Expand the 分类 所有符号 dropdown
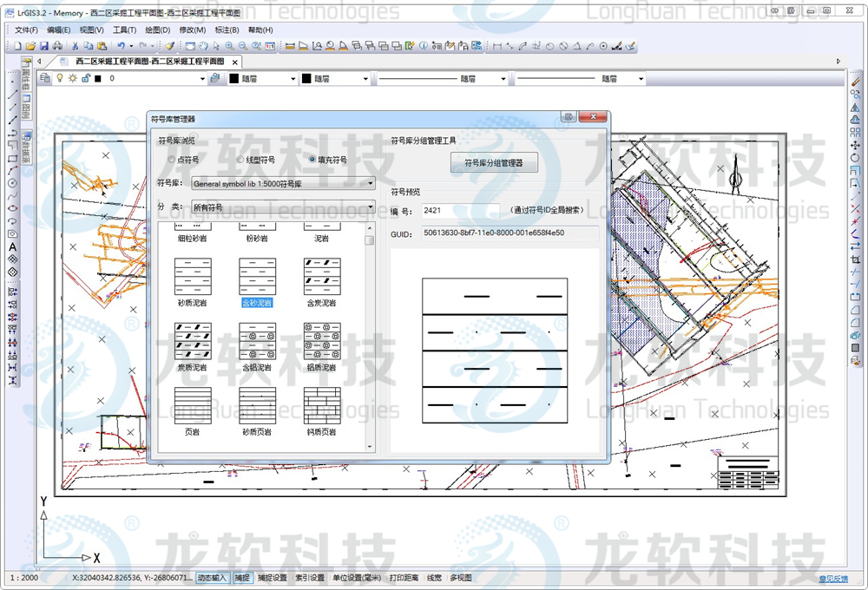 pyautogui.click(x=283, y=207)
